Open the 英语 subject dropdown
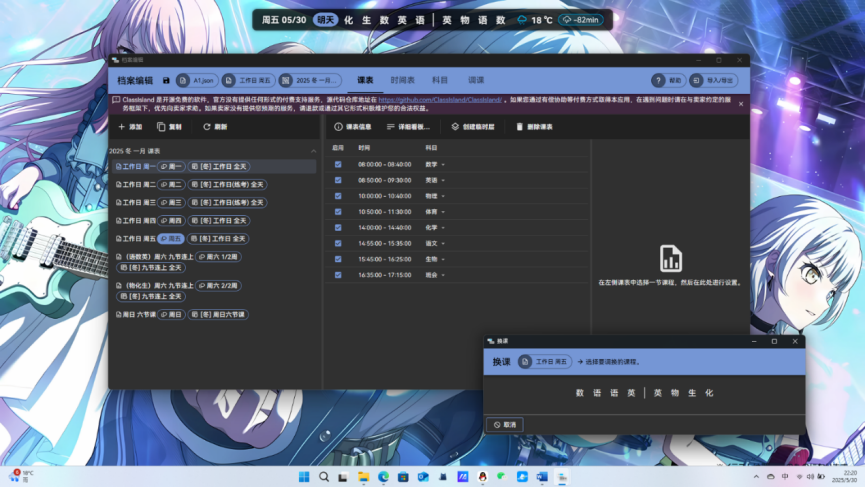This screenshot has height=487, width=865. pos(435,180)
